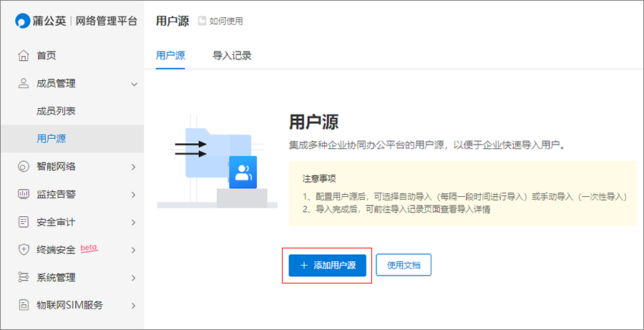The image size is (644, 330).
Task: Expand the 监控告警 chevron
Action: pyautogui.click(x=134, y=195)
